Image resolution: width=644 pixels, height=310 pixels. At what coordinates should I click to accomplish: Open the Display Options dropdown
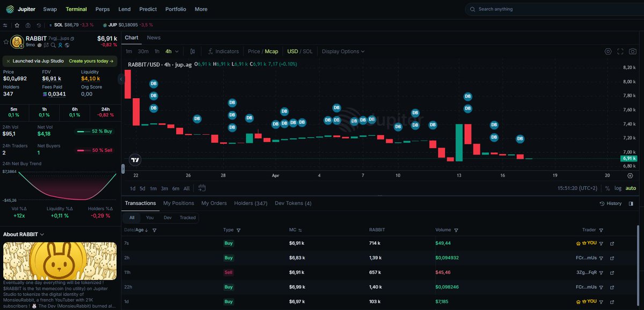343,51
